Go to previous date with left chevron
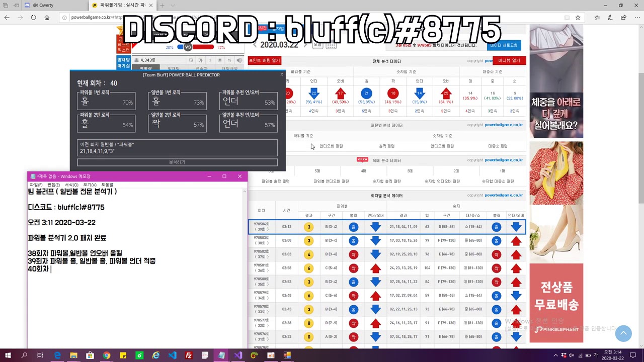This screenshot has width=644, height=362. pos(255,45)
